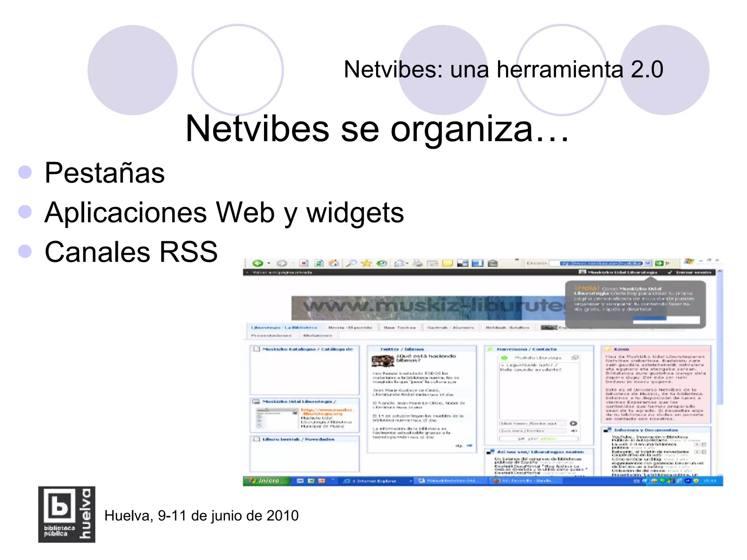Click the website thumbnail in Muskizko Udal widget
Screen dimensions: 747x560
pos(277,418)
